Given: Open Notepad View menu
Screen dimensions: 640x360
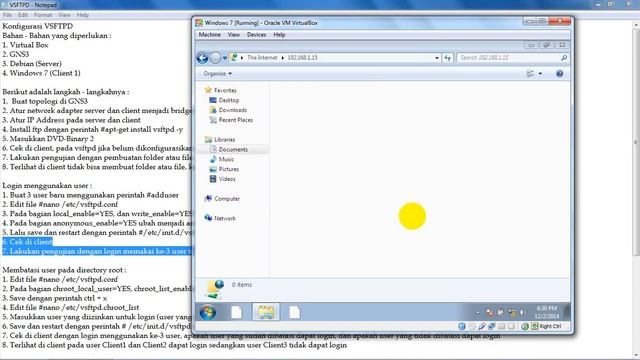Looking at the screenshot, I should point(64,15).
